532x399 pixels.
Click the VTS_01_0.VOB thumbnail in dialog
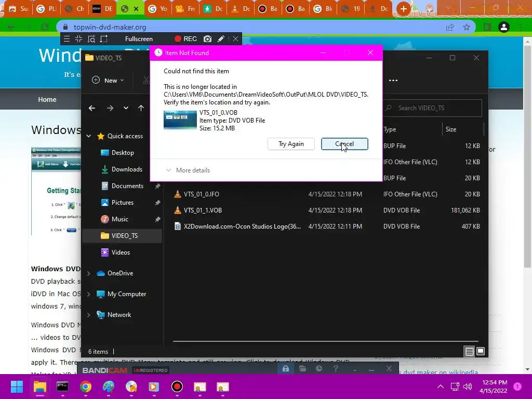click(180, 120)
